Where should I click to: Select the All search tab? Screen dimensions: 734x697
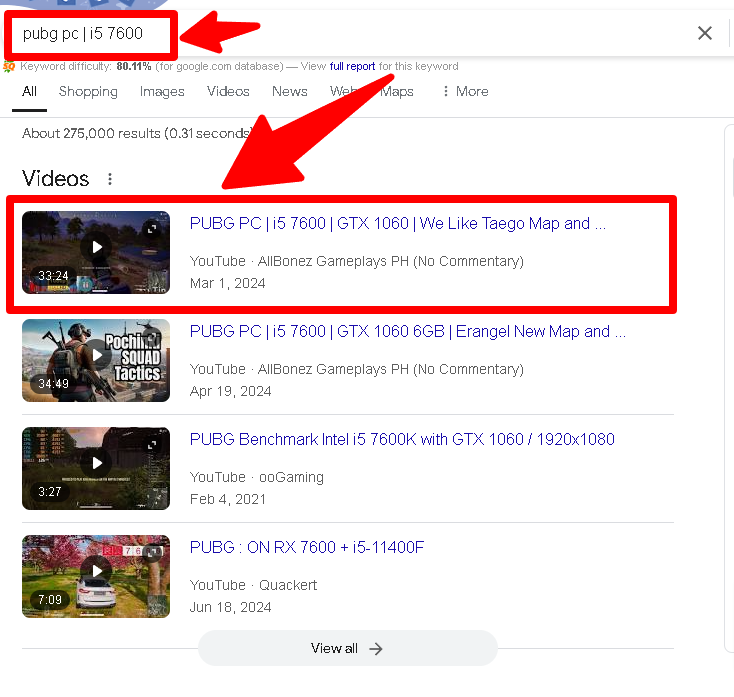[x=29, y=91]
